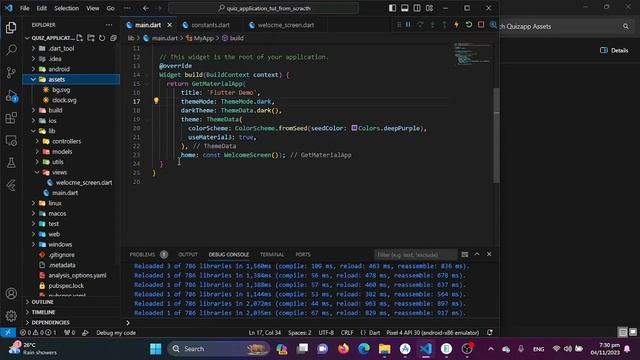Toggle console word wrap/list icon
Screen dimensions: 640x360
point(464,254)
